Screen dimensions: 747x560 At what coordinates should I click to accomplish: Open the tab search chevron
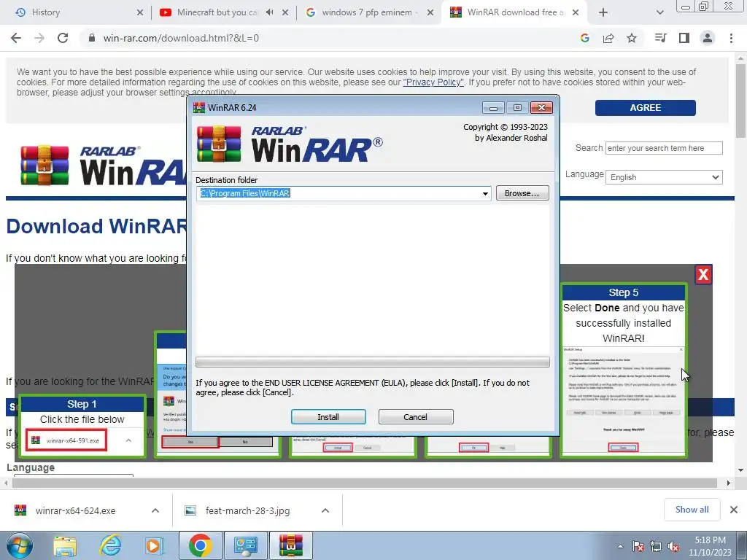click(659, 12)
